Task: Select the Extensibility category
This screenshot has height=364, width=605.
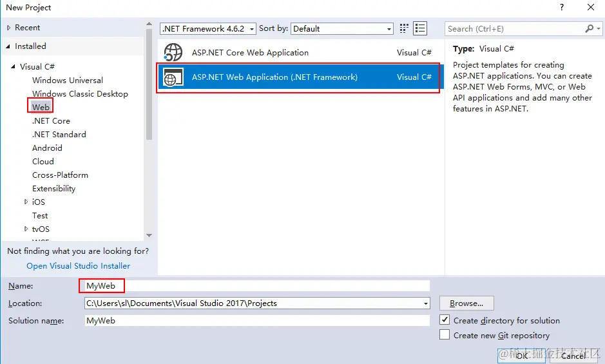Action: (53, 188)
